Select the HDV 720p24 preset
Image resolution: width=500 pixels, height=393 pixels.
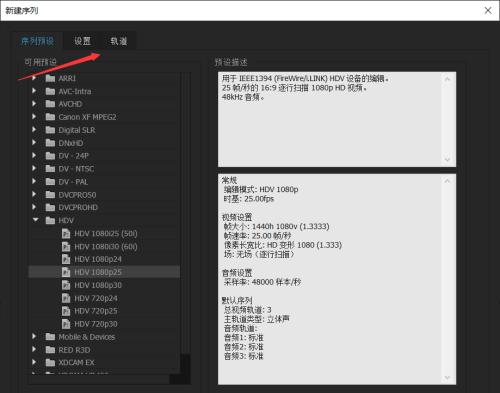[96, 298]
